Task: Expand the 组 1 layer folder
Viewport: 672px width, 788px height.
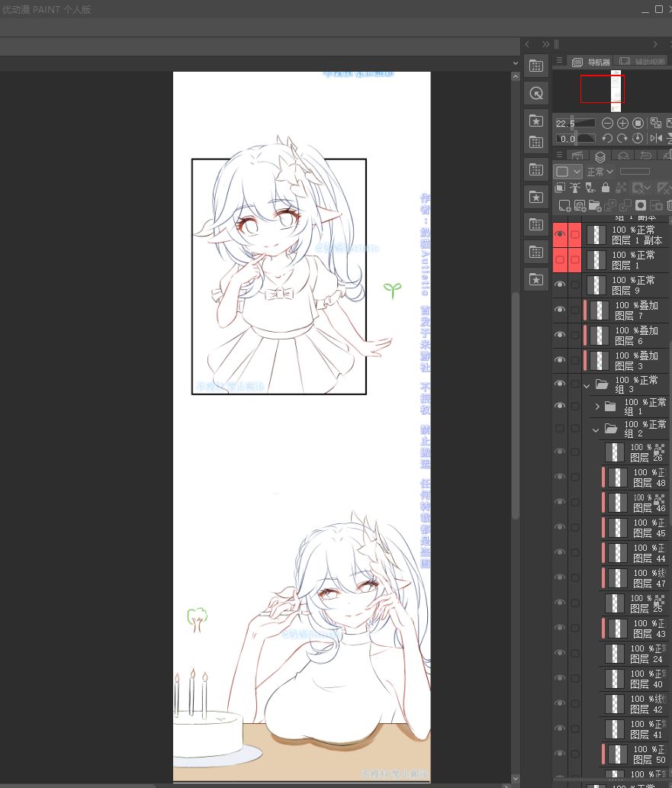Action: coord(597,407)
